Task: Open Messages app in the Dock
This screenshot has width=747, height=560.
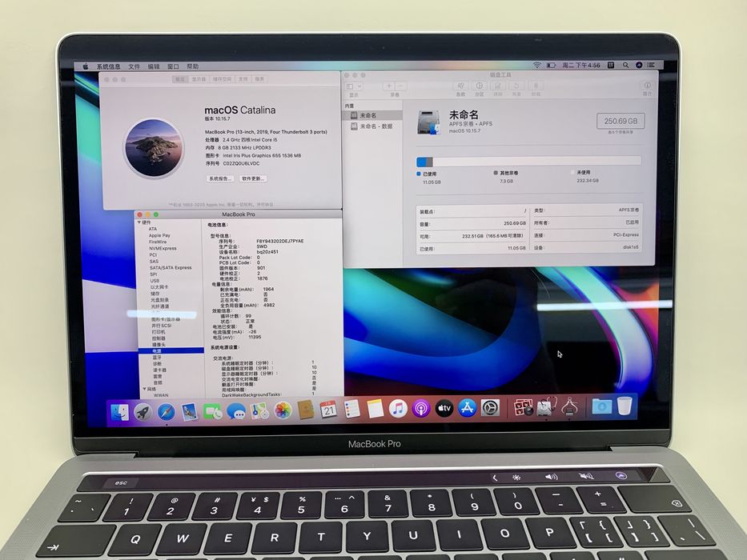Action: click(x=236, y=411)
